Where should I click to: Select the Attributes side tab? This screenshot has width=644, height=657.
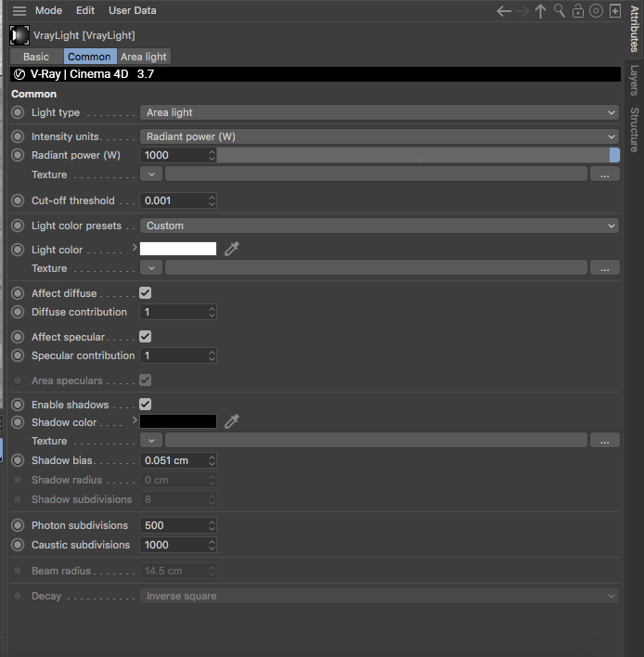tap(634, 29)
